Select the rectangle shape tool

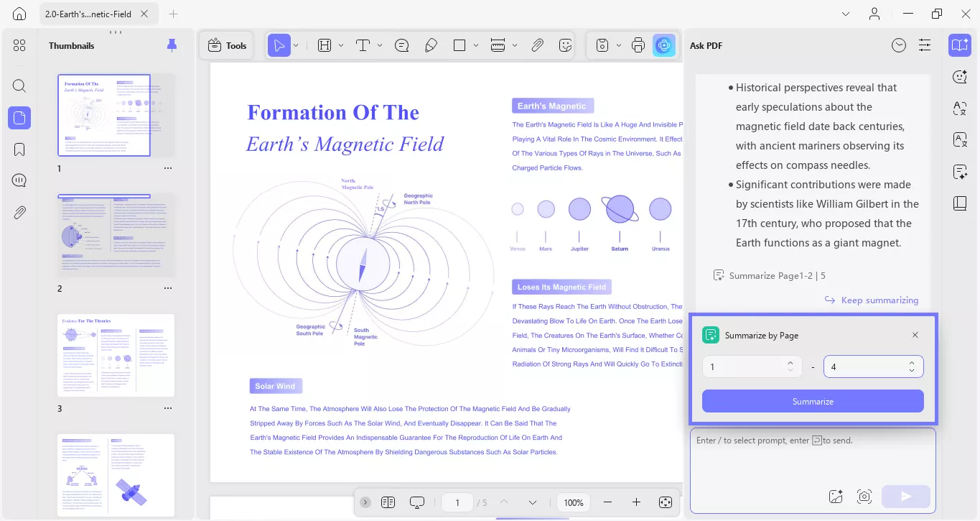point(459,45)
